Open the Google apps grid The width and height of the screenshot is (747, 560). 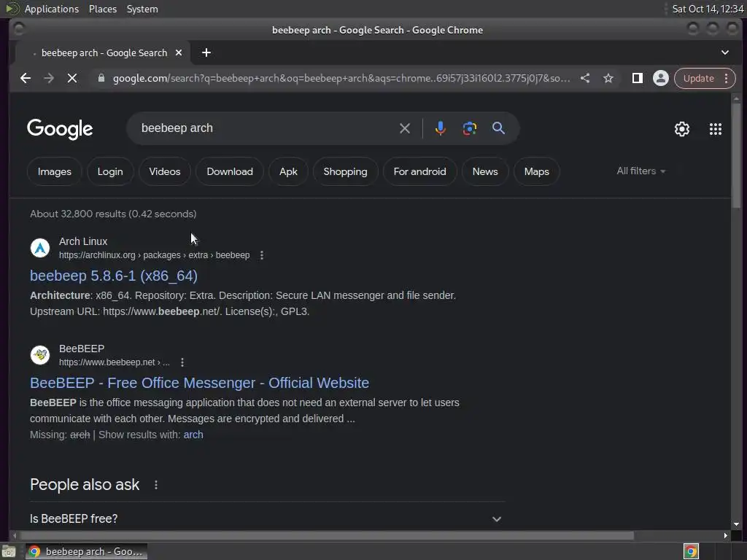pyautogui.click(x=715, y=129)
